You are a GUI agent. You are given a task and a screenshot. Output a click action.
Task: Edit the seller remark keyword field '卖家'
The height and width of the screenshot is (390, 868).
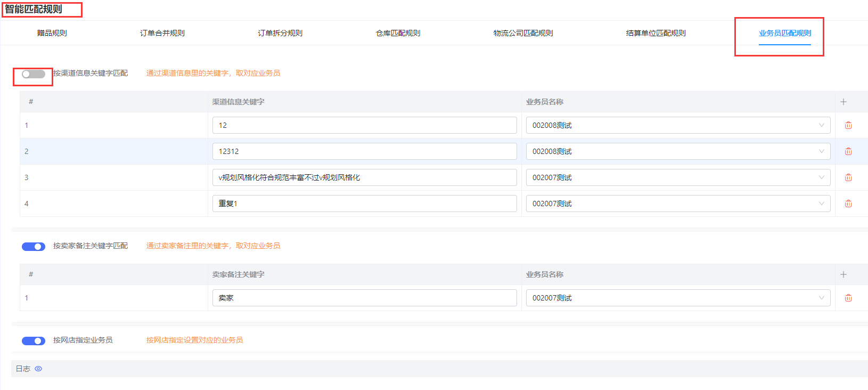pyautogui.click(x=364, y=298)
